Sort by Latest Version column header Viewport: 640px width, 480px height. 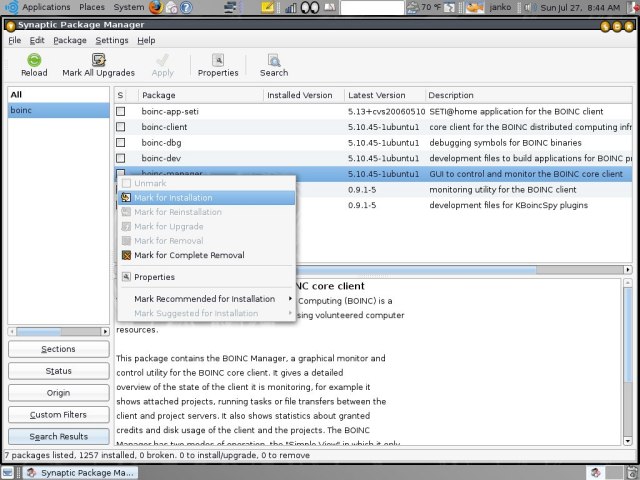384,95
